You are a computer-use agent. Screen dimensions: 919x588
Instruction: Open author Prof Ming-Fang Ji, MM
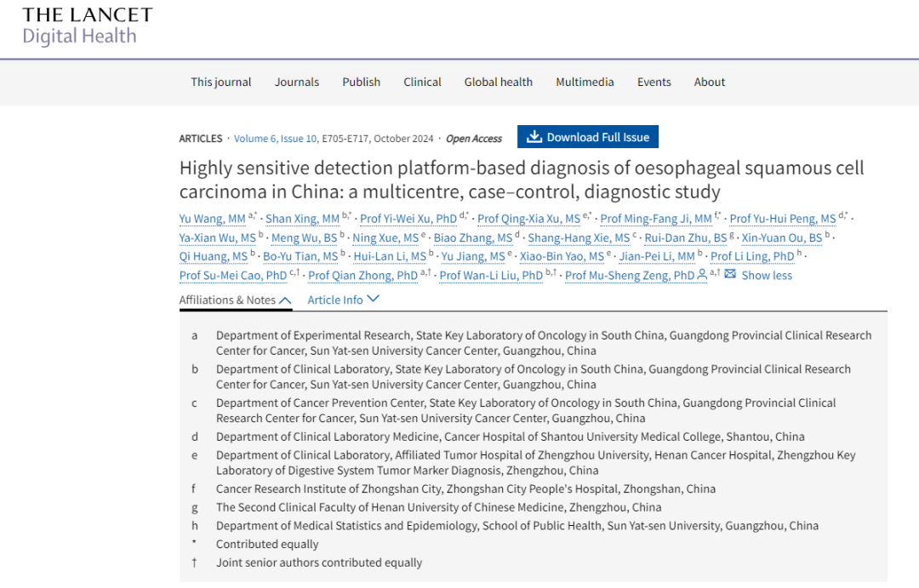pyautogui.click(x=656, y=219)
